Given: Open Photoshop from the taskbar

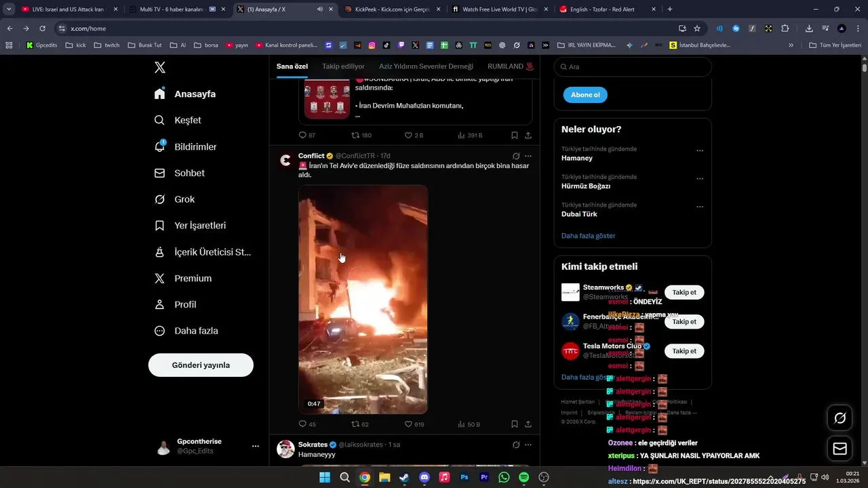Looking at the screenshot, I should [465, 477].
